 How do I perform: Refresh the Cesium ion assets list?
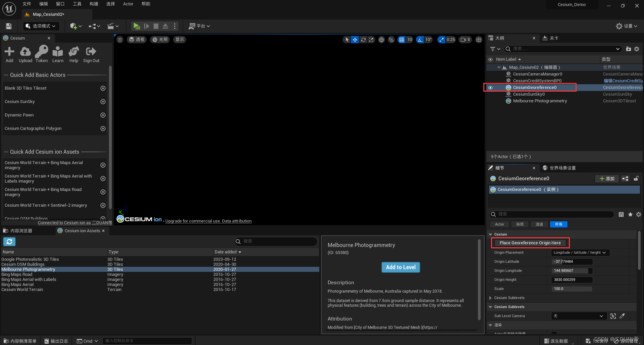9,242
